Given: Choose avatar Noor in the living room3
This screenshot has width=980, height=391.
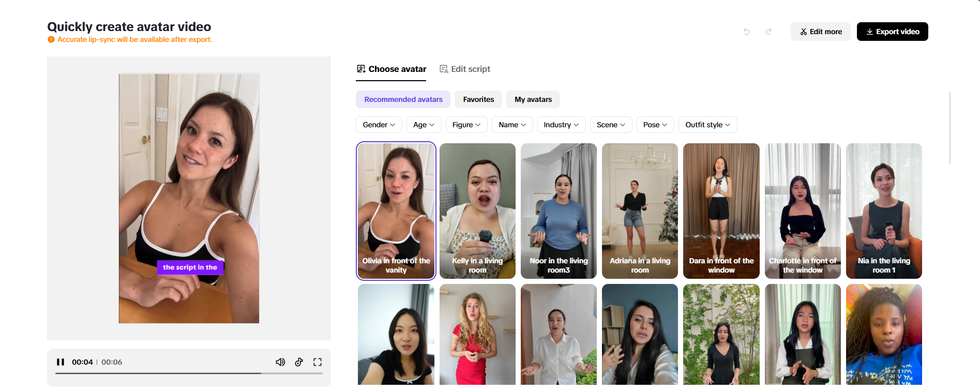Looking at the screenshot, I should 559,211.
